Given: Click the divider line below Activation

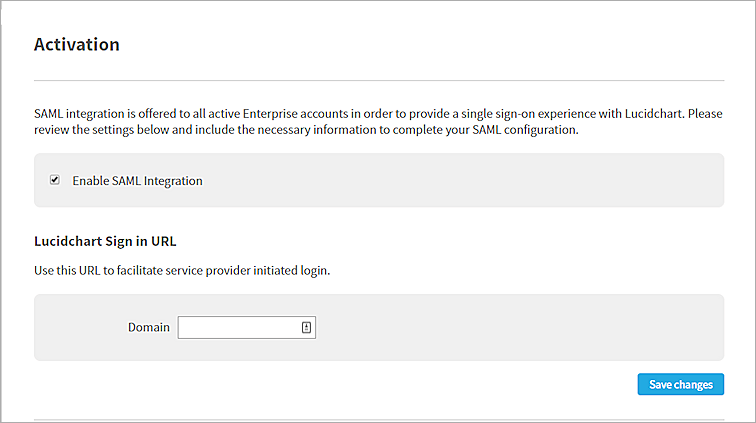Looking at the screenshot, I should pos(378,80).
